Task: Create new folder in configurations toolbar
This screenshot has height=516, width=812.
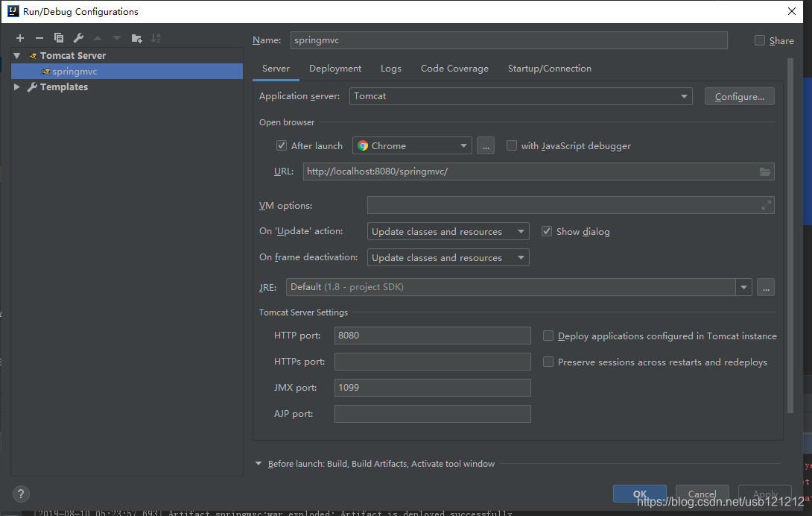Action: (137, 38)
